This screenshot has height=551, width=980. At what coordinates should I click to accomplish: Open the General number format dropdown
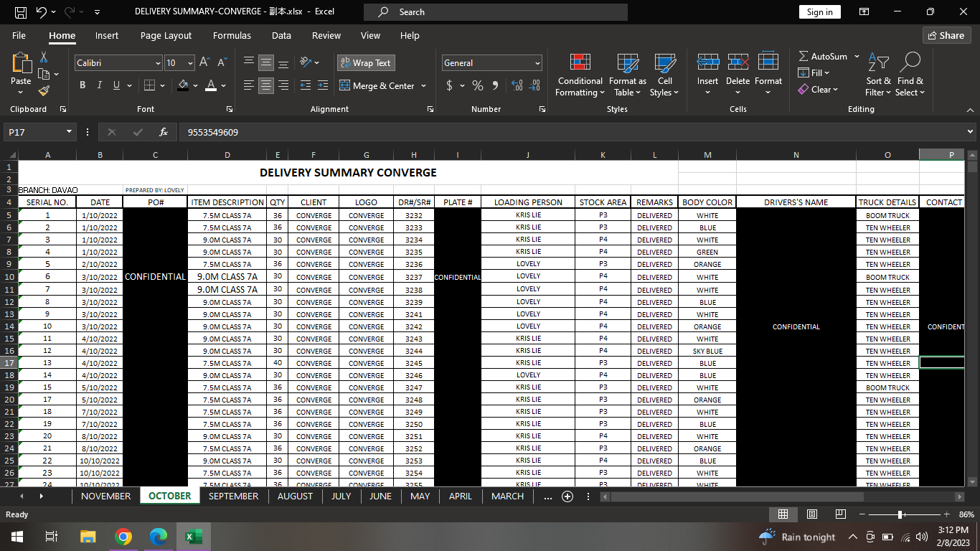tap(537, 63)
